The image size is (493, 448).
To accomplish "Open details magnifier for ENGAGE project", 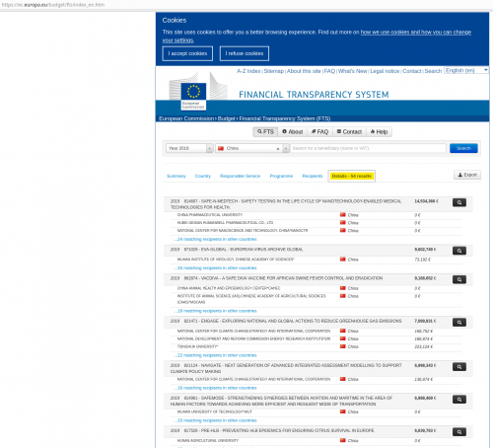I will point(459,323).
